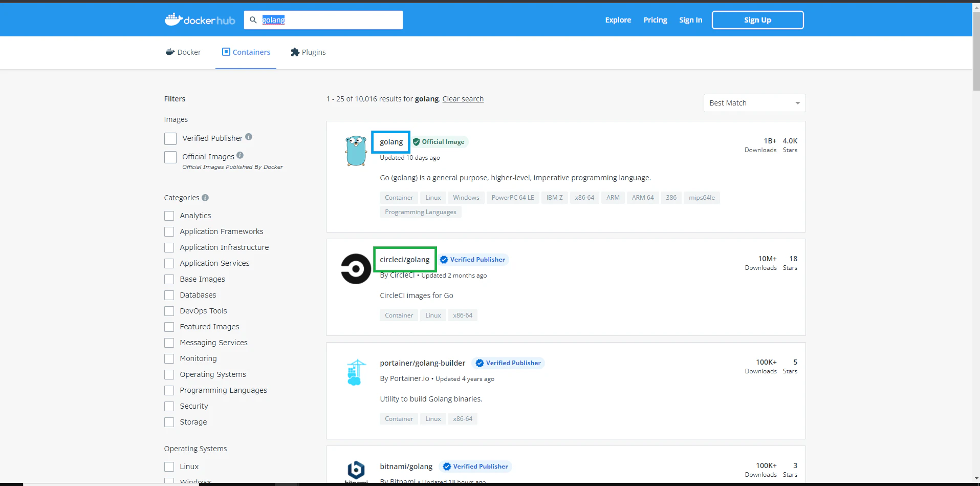Click the IBM Z tag

click(554, 198)
